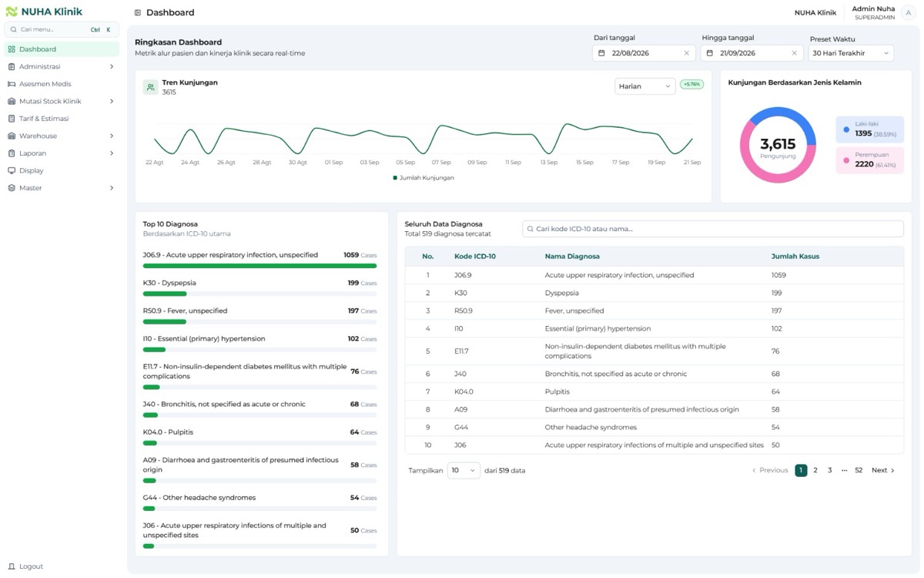
Task: Open the Harian interval dropdown
Action: [644, 86]
